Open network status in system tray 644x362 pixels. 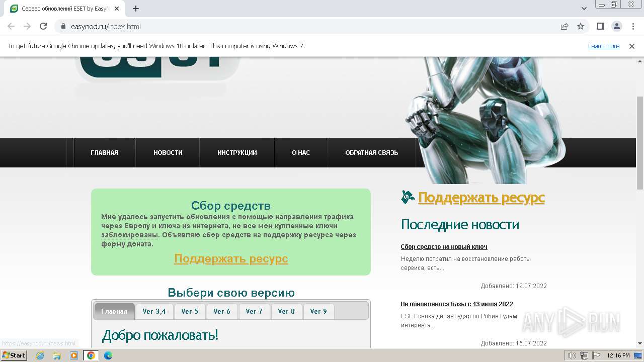pyautogui.click(x=584, y=355)
